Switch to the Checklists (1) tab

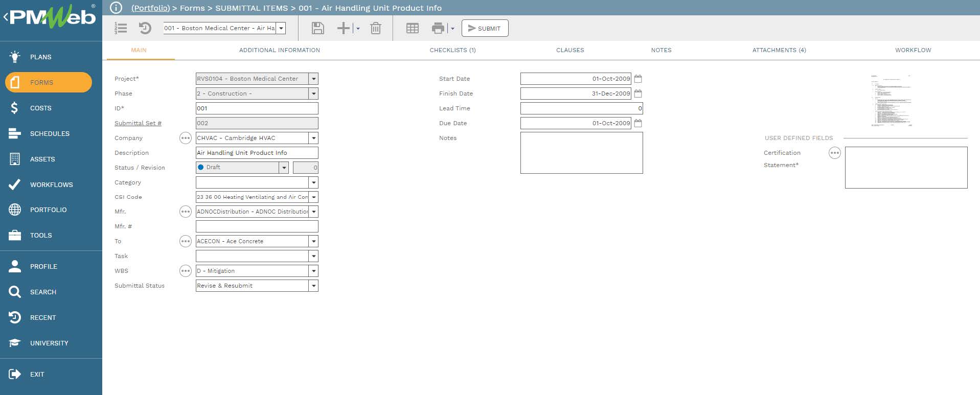click(x=452, y=50)
